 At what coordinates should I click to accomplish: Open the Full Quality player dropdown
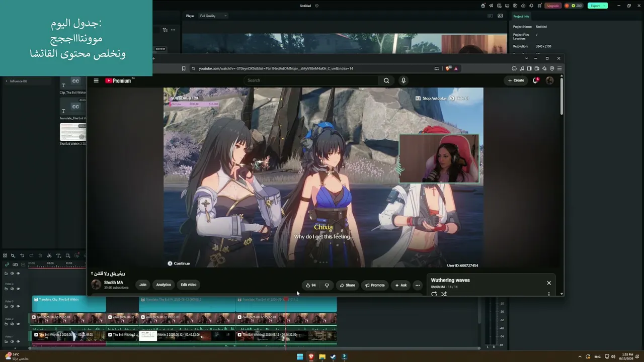click(213, 16)
